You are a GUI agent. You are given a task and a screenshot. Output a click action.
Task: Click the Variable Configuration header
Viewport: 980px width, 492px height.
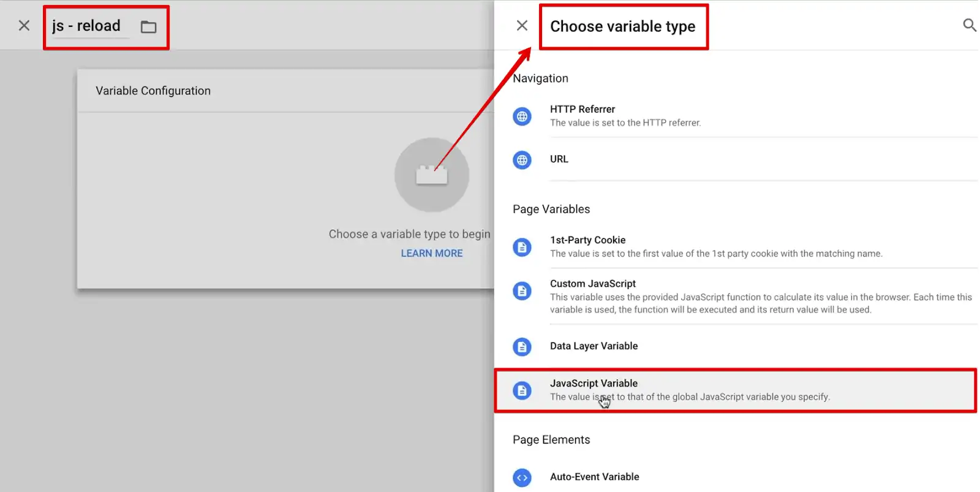click(x=153, y=90)
